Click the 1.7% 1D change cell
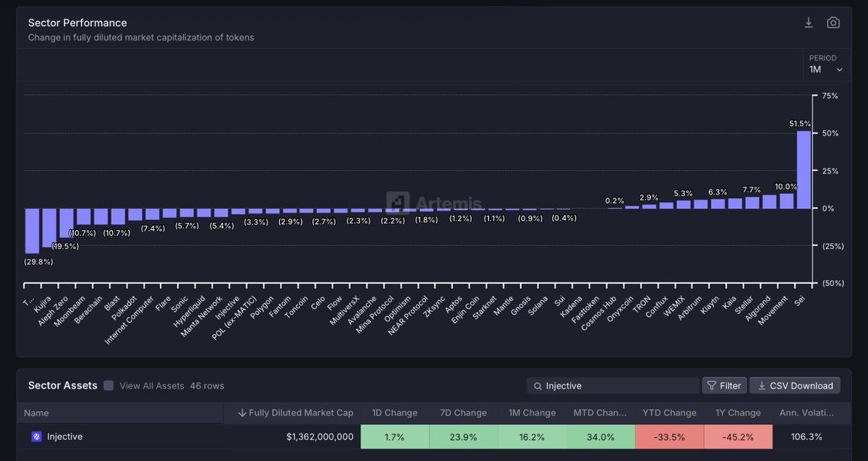868x461 pixels. (394, 437)
